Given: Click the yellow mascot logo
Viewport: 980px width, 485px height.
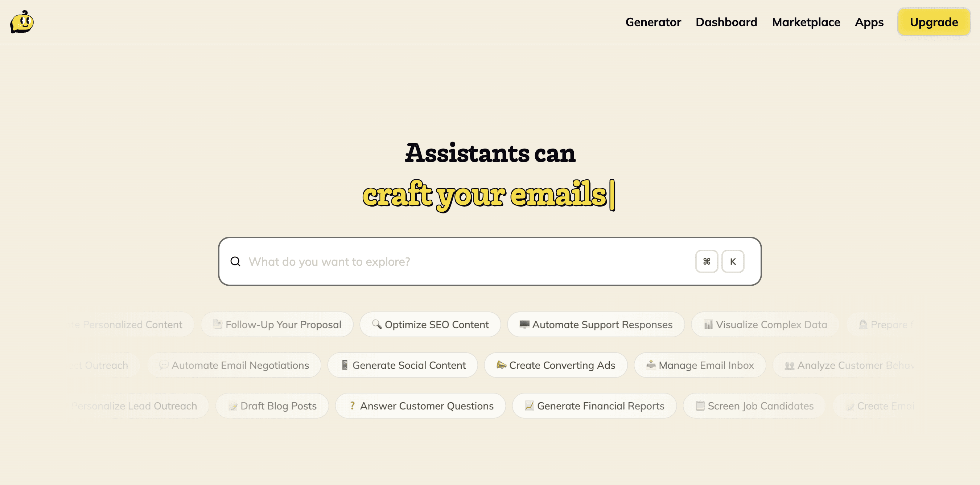Looking at the screenshot, I should [22, 22].
